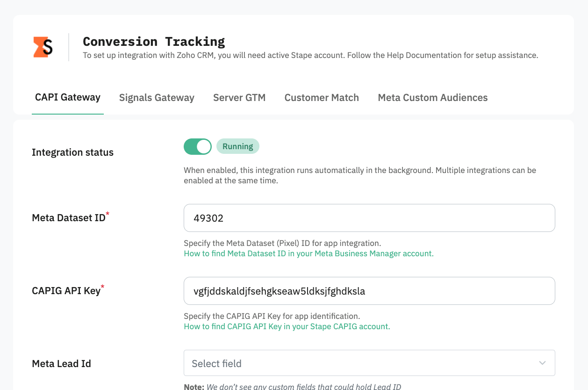The width and height of the screenshot is (588, 390).
Task: Go to the Customer Match tab
Action: point(322,98)
